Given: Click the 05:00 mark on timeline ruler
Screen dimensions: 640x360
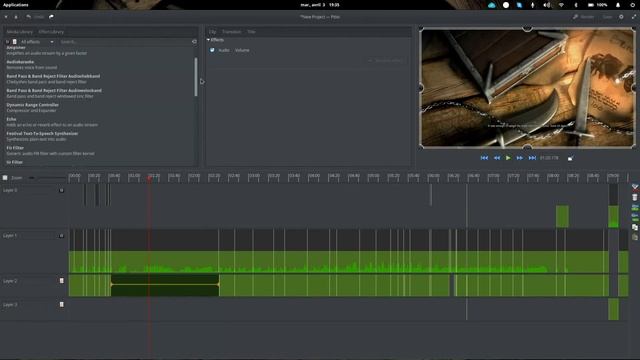Looking at the screenshot, I should click(373, 176).
